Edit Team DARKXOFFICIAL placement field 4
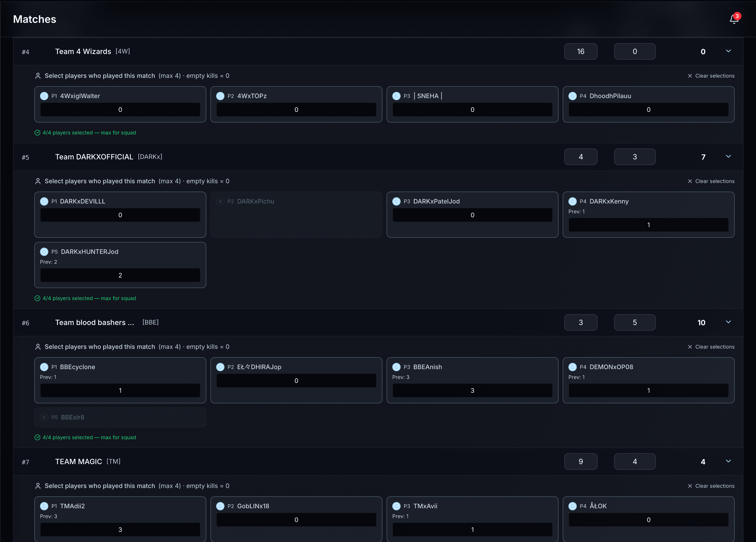Screen dimensions: 756x542 click(x=581, y=157)
